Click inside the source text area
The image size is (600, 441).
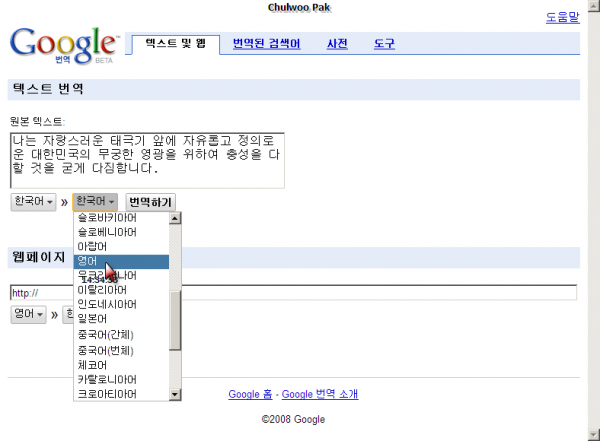pos(147,160)
